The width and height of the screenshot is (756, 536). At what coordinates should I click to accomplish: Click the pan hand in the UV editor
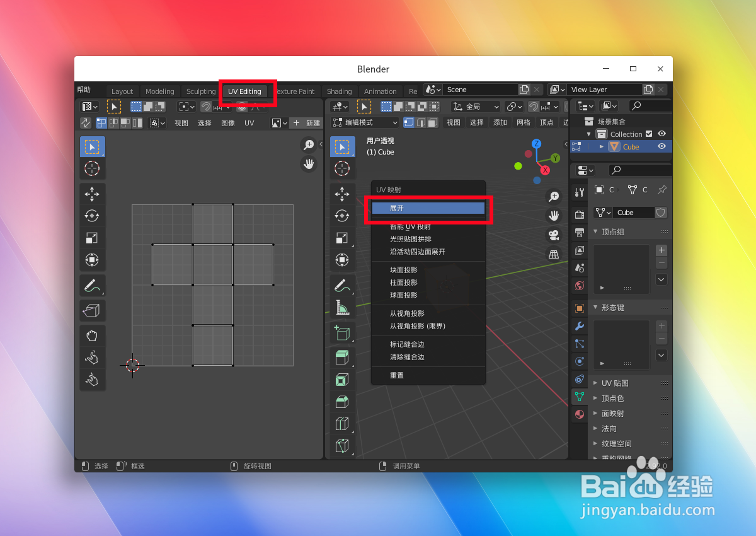point(309,165)
